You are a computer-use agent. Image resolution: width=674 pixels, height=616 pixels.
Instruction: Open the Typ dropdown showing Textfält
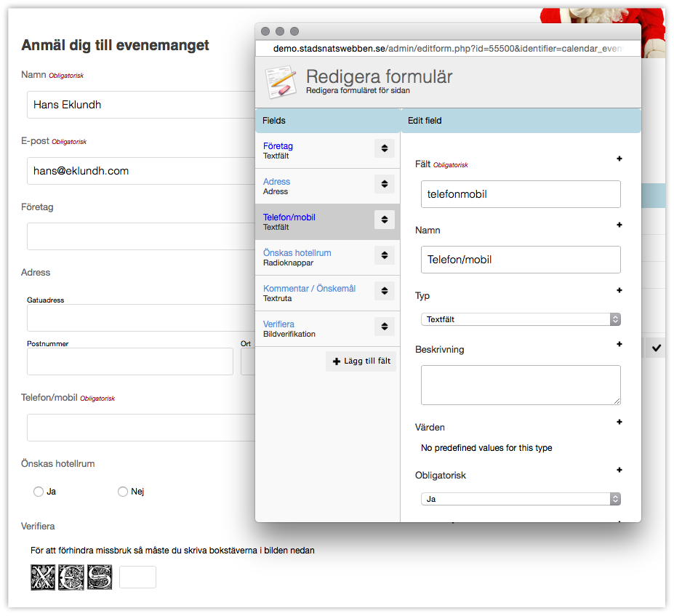point(521,319)
